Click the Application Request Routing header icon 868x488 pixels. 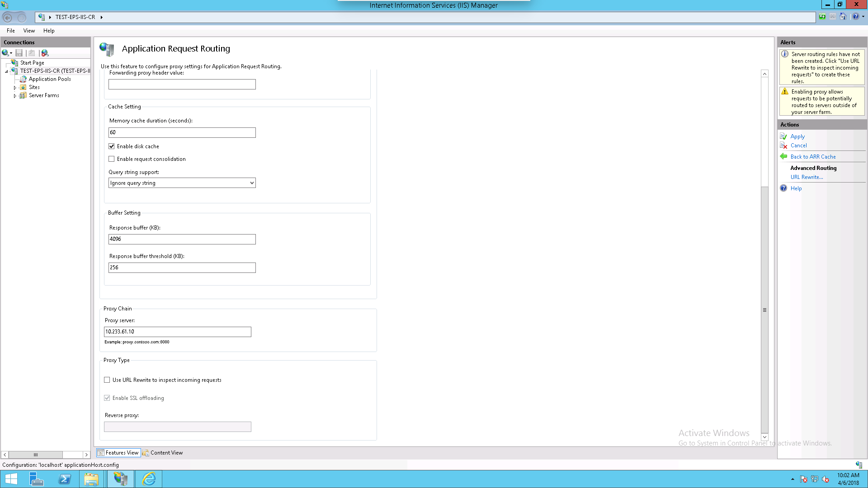click(x=107, y=49)
